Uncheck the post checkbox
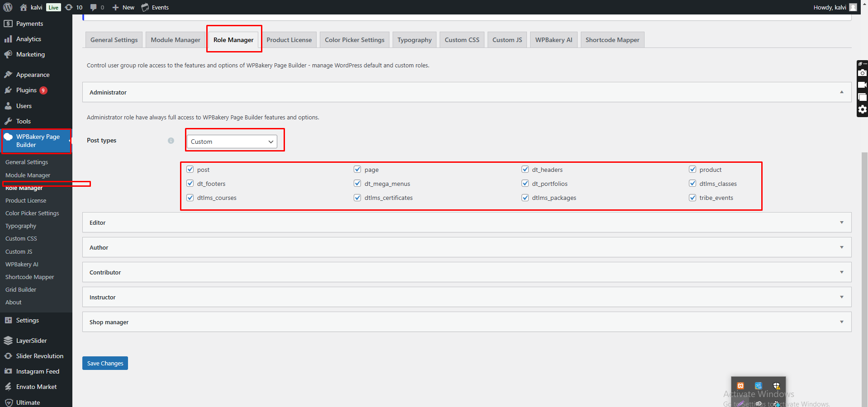868x407 pixels. coord(190,169)
